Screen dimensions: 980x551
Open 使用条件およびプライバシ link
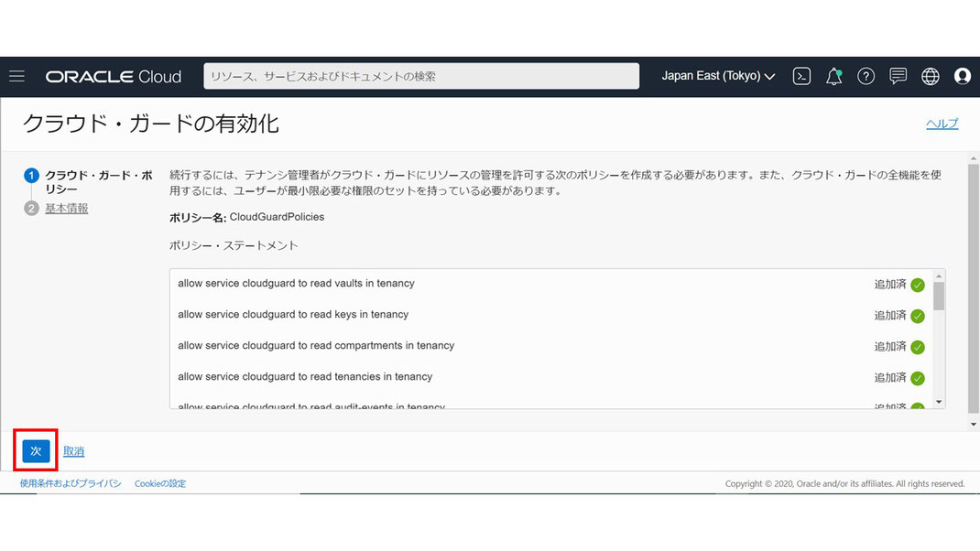tap(71, 483)
